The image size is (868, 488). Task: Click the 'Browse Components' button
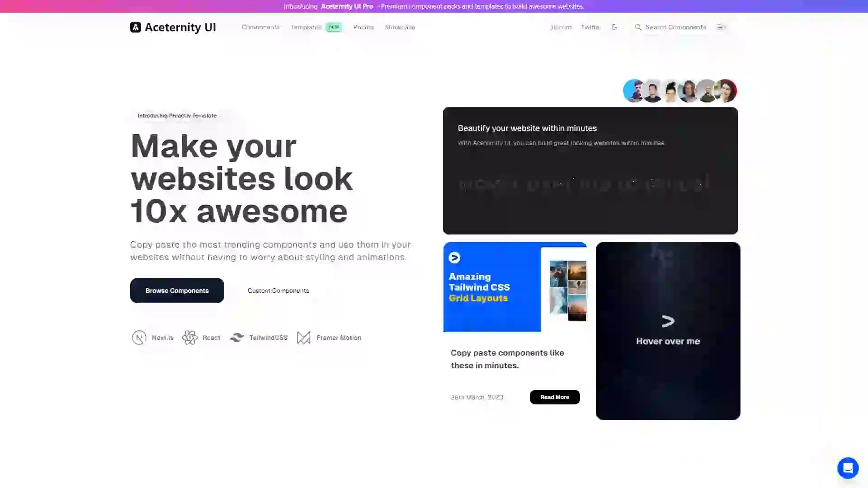click(177, 290)
